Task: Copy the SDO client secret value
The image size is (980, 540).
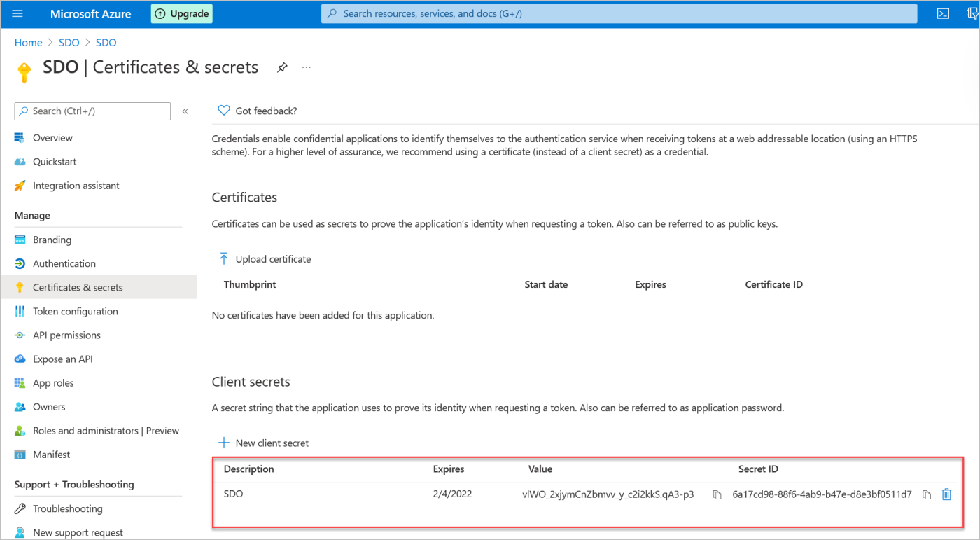Action: 717,494
